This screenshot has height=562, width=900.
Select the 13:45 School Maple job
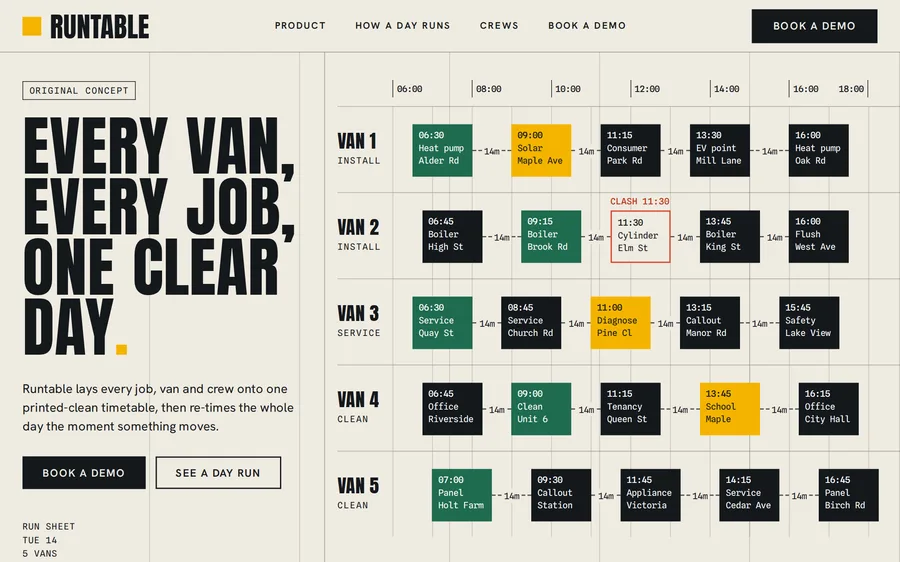coord(730,409)
